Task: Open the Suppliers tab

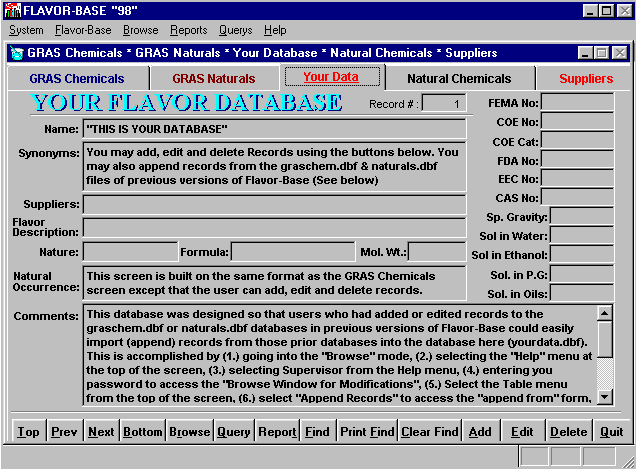Action: click(586, 79)
